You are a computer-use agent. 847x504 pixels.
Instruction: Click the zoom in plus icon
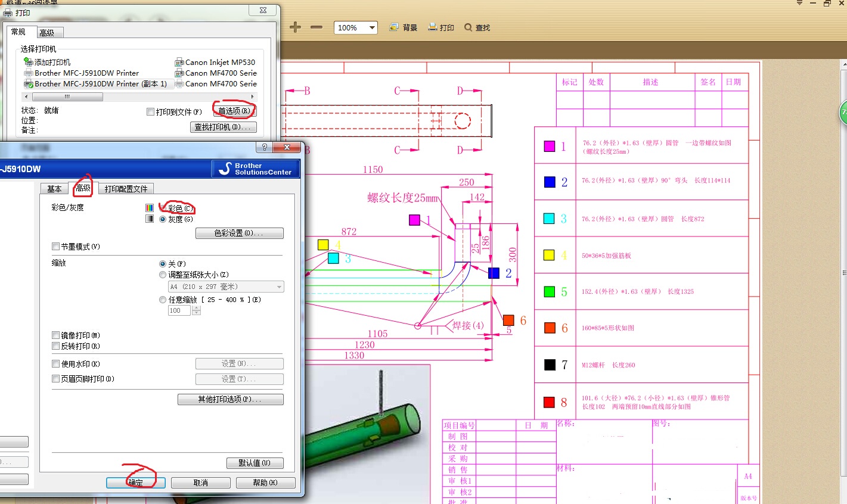[295, 27]
